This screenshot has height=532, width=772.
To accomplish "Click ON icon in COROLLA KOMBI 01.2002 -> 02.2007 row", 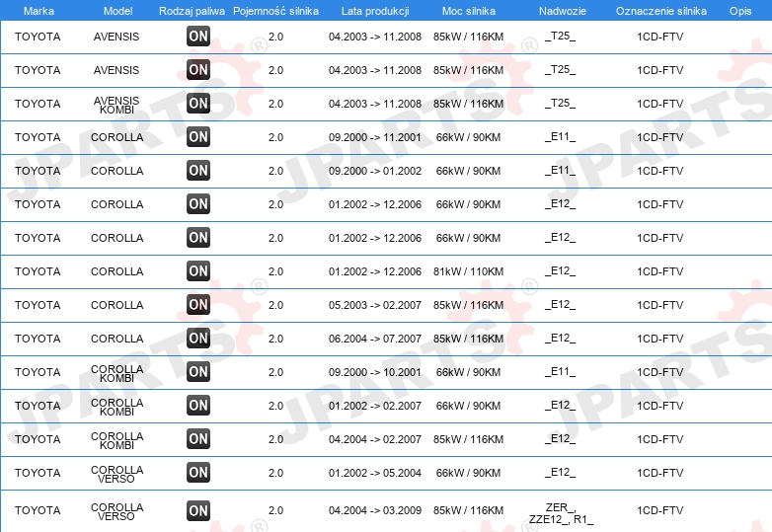I will point(198,405).
